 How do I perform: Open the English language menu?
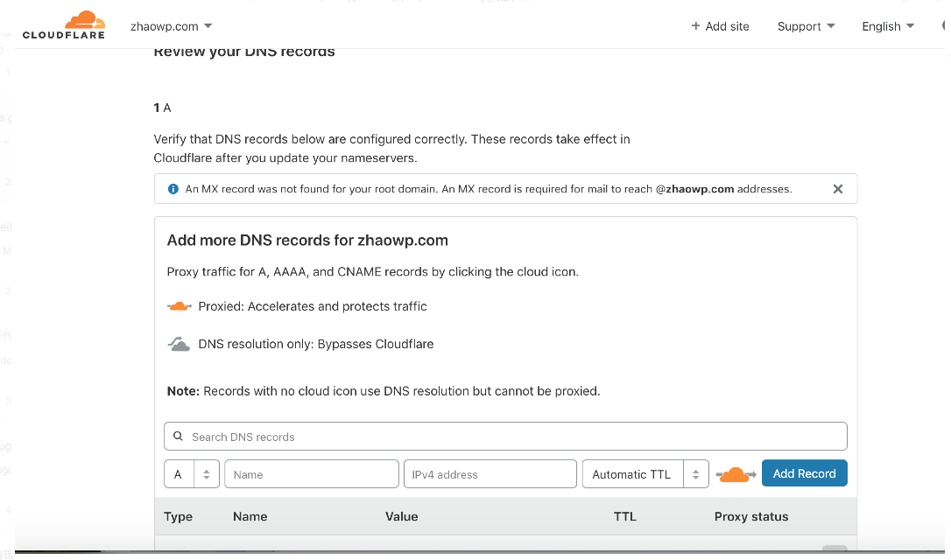[x=887, y=26]
